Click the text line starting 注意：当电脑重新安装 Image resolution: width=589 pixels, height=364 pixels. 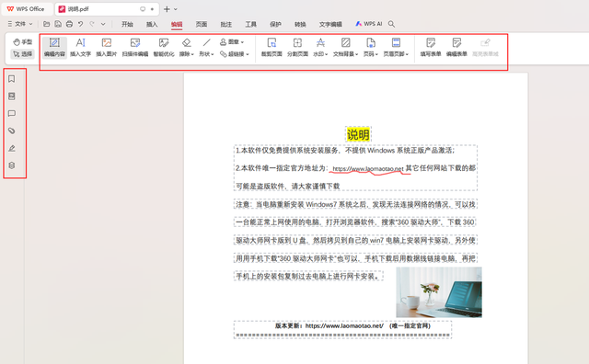355,204
